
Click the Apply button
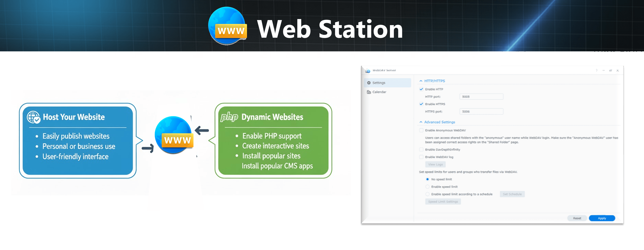[602, 218]
